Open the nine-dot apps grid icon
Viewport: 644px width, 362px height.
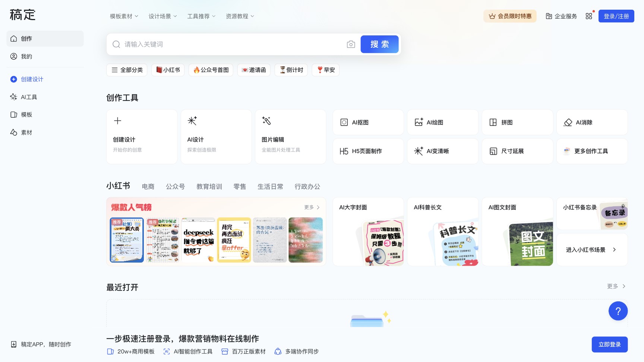tap(589, 16)
